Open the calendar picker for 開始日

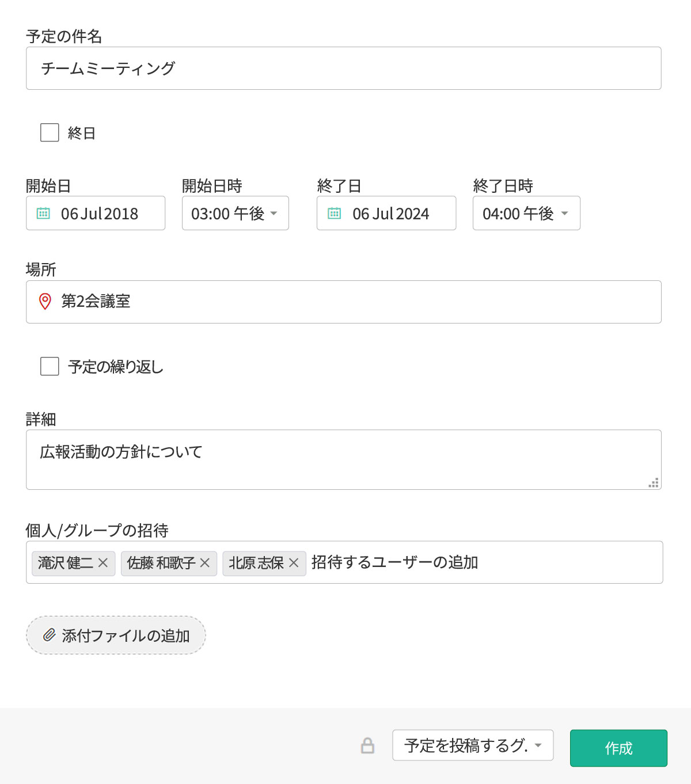(45, 213)
